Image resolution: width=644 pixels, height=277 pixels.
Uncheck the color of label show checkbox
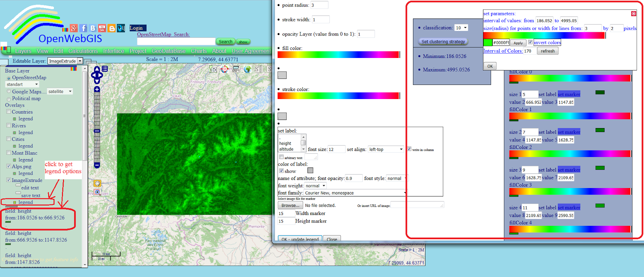[x=281, y=171]
